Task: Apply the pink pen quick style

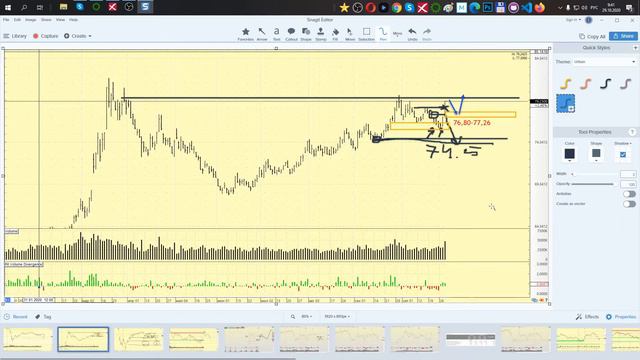Action: [x=585, y=84]
